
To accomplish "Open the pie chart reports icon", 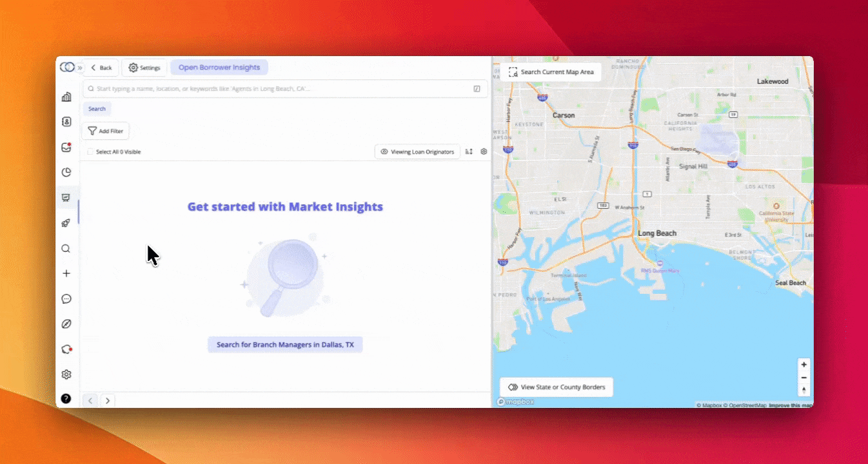I will coord(66,172).
